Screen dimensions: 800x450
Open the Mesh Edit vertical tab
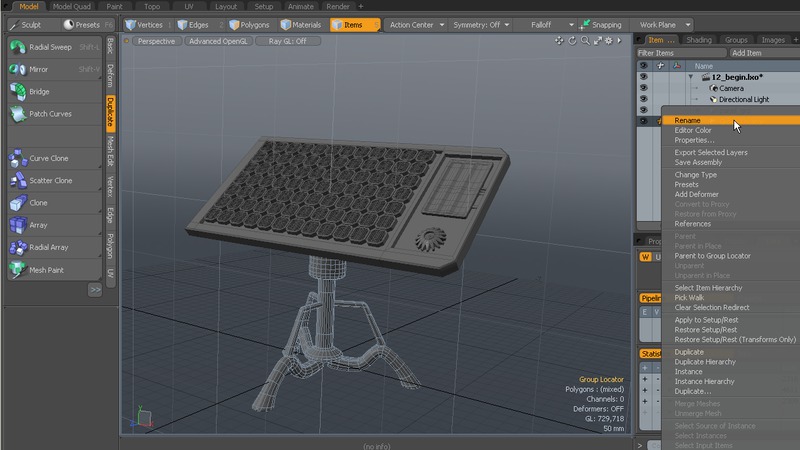click(x=110, y=151)
